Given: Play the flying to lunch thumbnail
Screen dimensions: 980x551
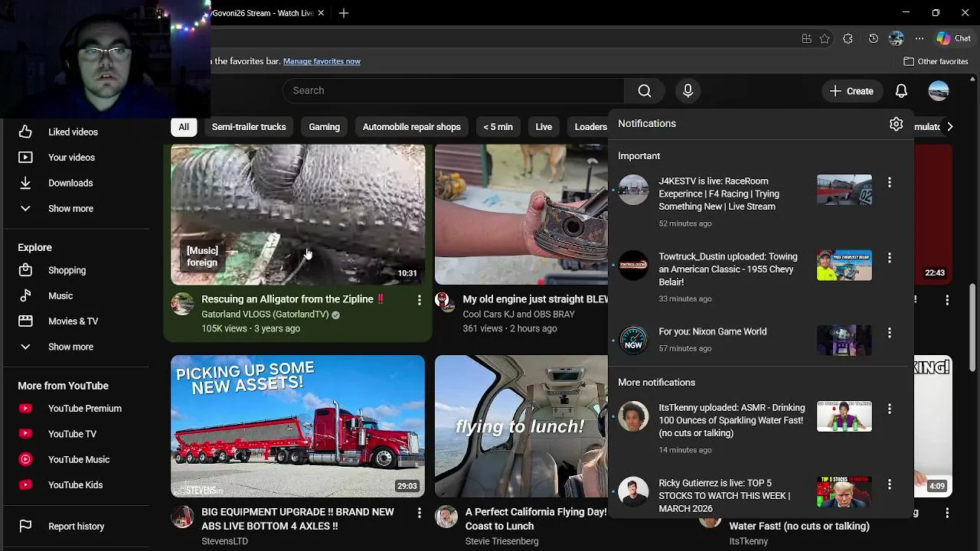Looking at the screenshot, I should (x=521, y=426).
